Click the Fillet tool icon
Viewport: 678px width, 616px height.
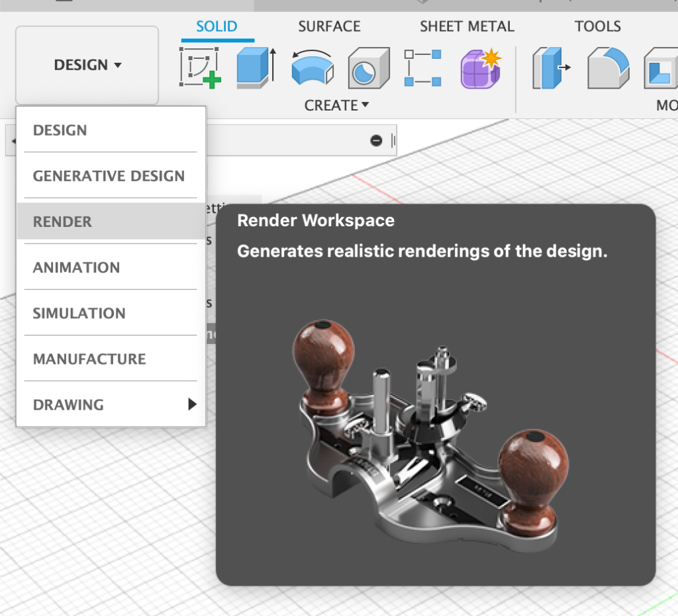[x=608, y=68]
